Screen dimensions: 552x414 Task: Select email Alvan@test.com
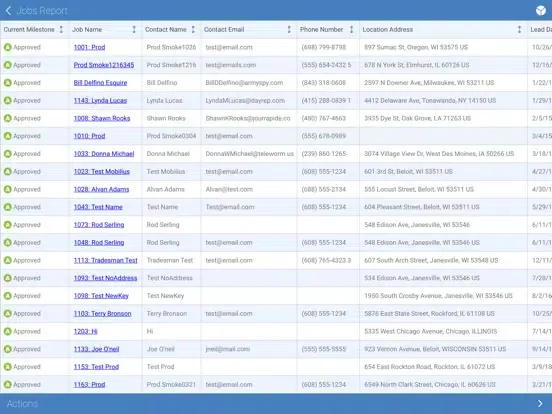click(x=229, y=189)
